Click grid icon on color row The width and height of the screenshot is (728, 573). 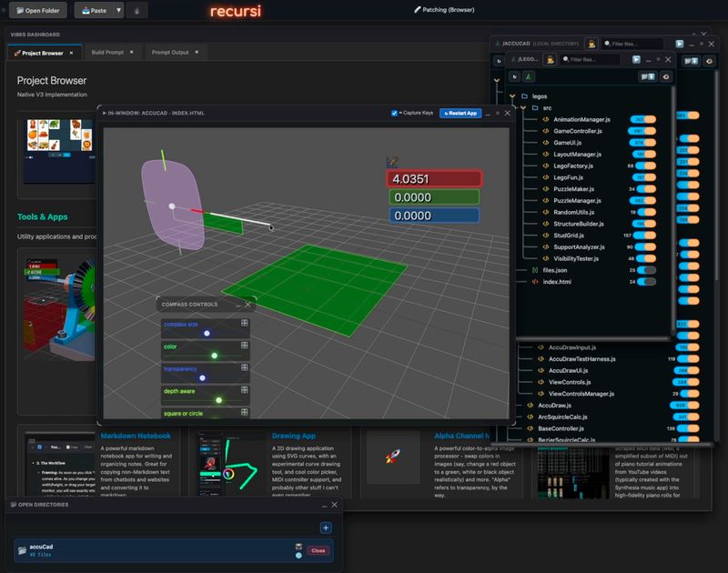coord(244,346)
